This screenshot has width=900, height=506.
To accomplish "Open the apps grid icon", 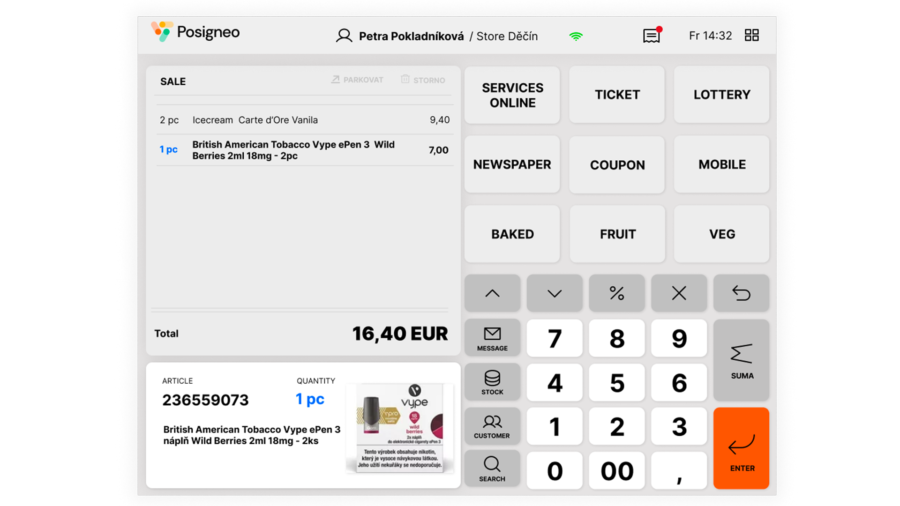I will (x=752, y=35).
